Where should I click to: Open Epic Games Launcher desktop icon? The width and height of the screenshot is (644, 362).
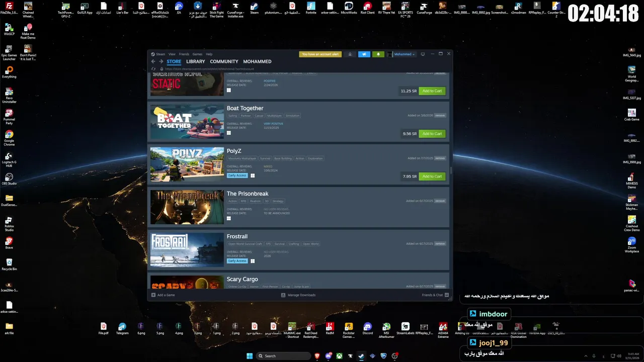pos(9,52)
